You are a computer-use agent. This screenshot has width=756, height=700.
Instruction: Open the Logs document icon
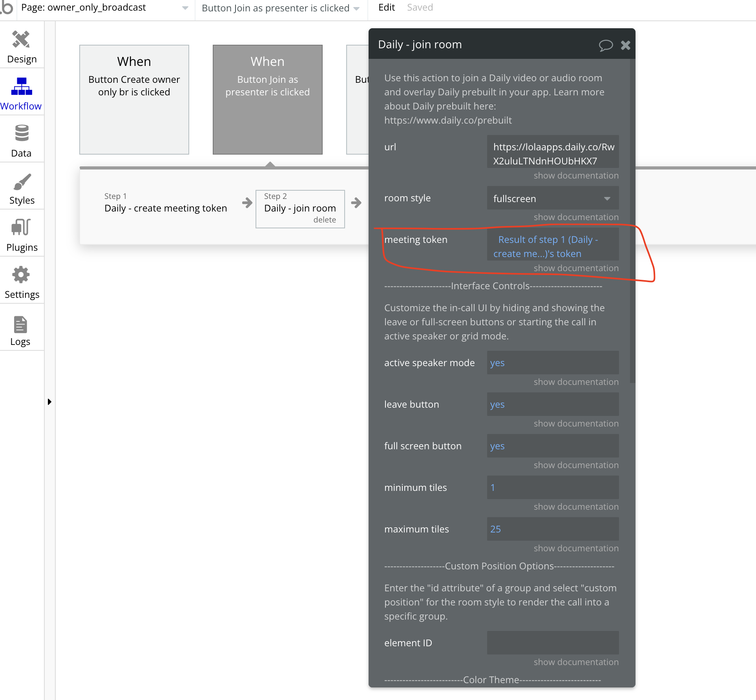(20, 325)
